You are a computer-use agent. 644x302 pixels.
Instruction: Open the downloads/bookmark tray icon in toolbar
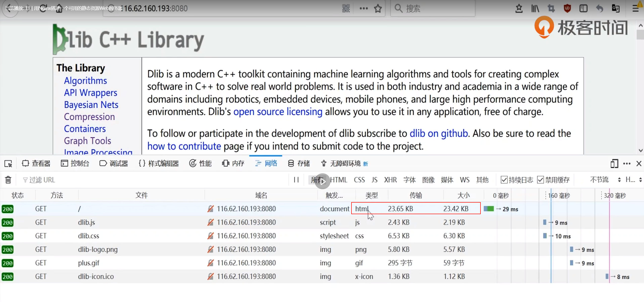pyautogui.click(x=519, y=9)
